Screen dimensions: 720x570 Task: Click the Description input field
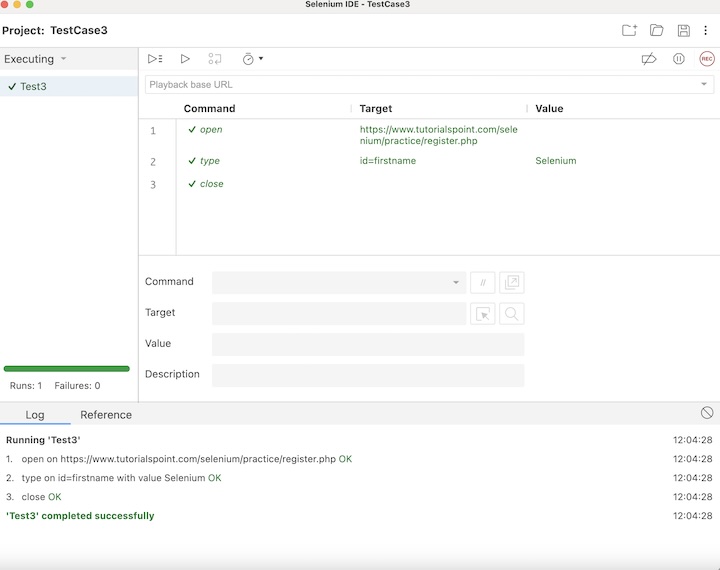pyautogui.click(x=368, y=375)
